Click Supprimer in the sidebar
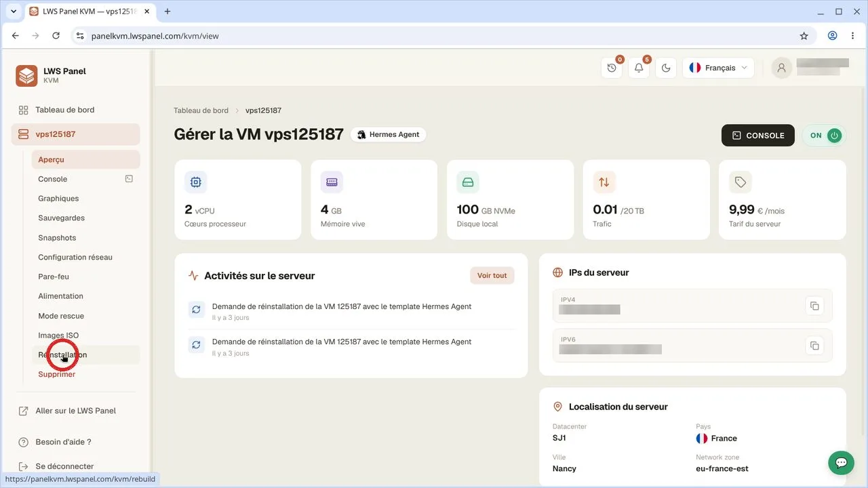 tap(85, 374)
